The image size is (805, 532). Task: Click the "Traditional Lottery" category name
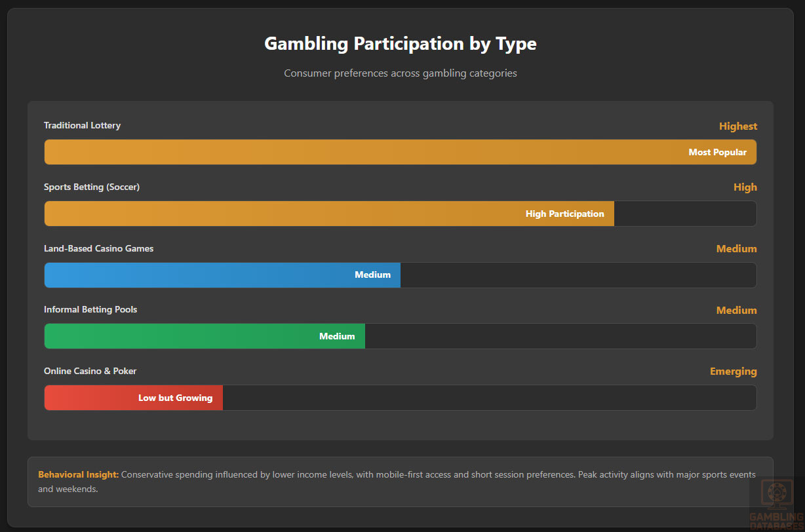coord(82,125)
